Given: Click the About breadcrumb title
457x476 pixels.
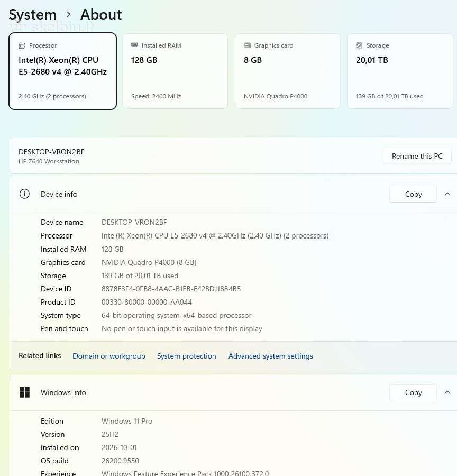Looking at the screenshot, I should 101,15.
